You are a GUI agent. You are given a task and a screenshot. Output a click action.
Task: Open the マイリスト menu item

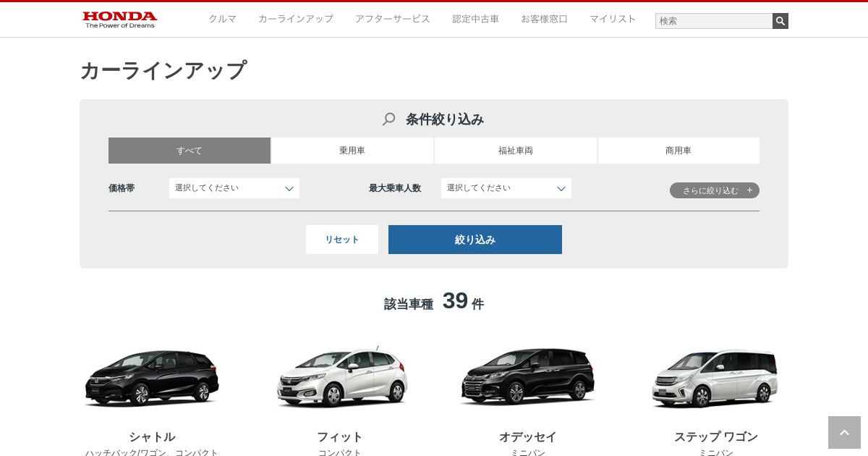pos(613,19)
